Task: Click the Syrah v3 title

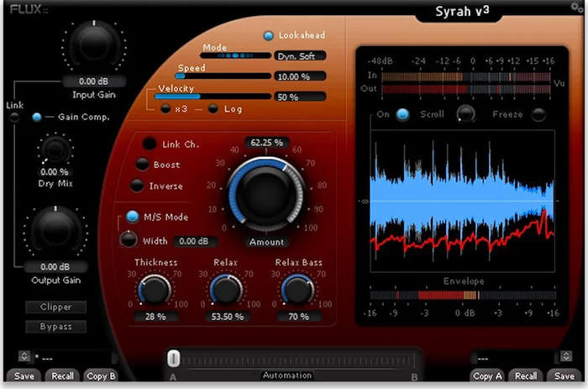Action: (x=462, y=11)
